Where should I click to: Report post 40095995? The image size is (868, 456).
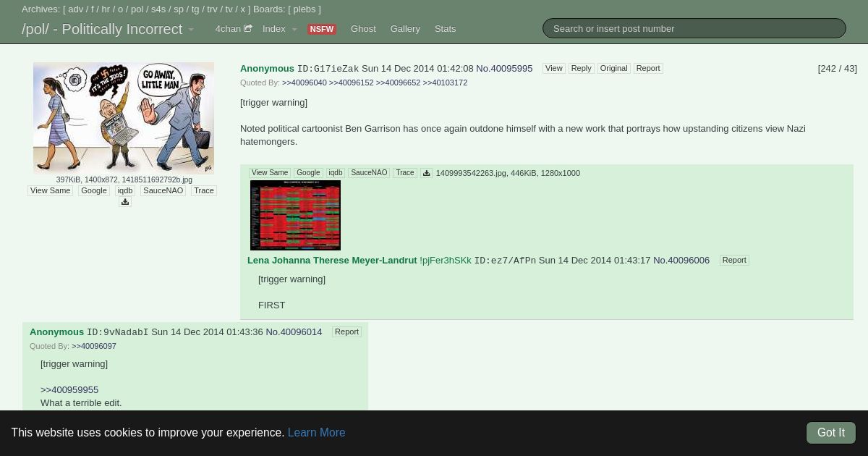point(648,68)
